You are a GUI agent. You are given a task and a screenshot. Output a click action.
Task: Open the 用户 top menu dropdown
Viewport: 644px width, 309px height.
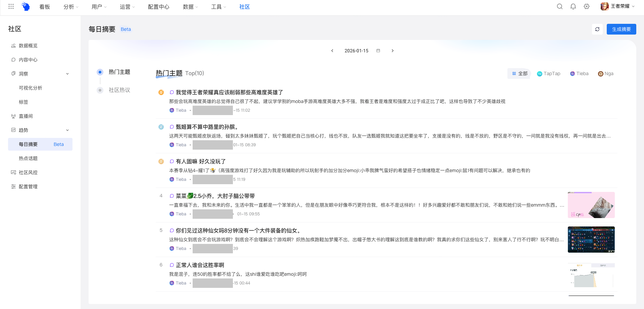[99, 7]
